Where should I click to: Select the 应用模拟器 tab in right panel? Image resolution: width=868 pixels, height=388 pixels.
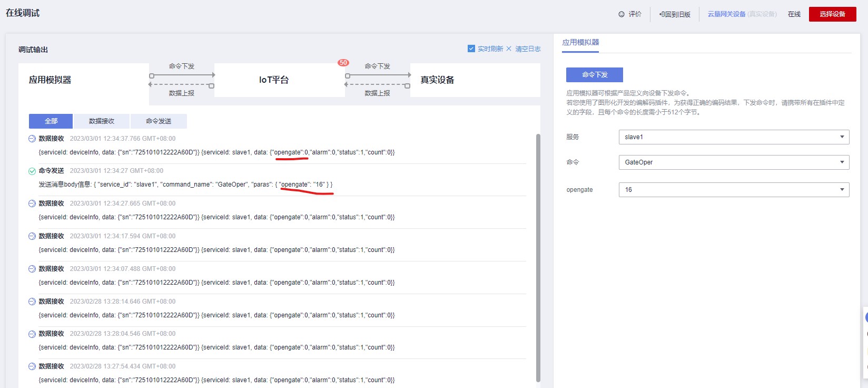[580, 42]
